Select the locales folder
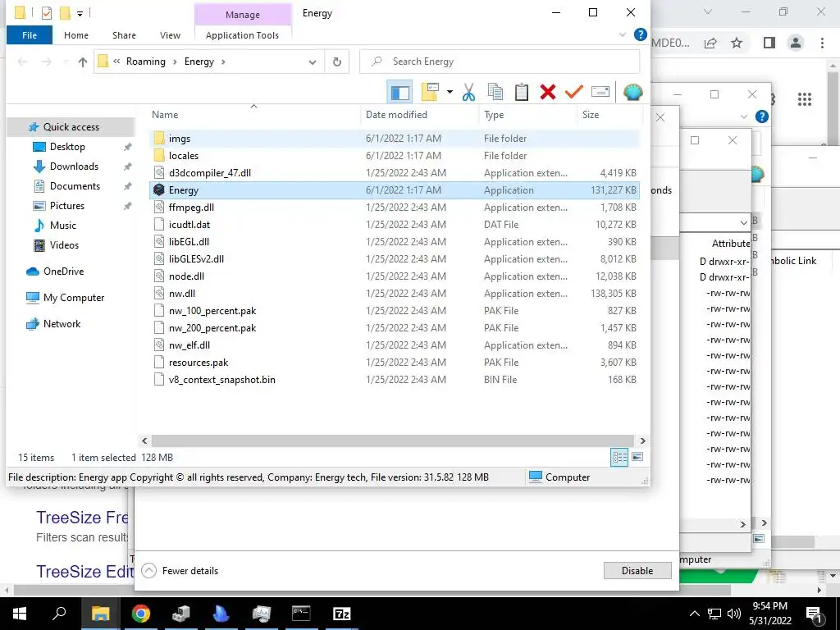Viewport: 840px width, 630px height. [395, 155]
